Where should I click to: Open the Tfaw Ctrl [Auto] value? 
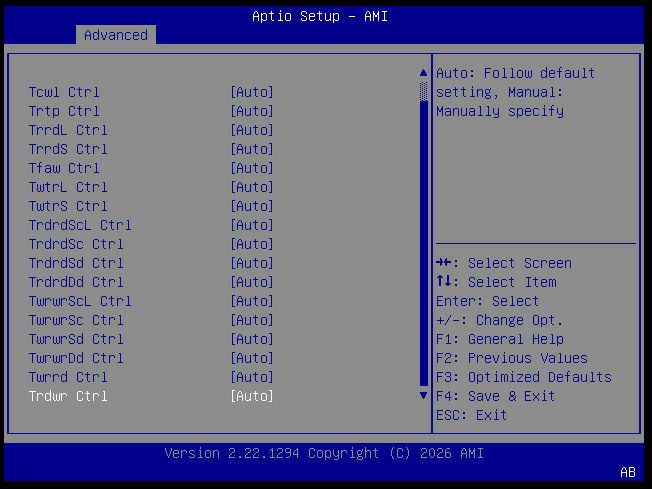point(252,168)
